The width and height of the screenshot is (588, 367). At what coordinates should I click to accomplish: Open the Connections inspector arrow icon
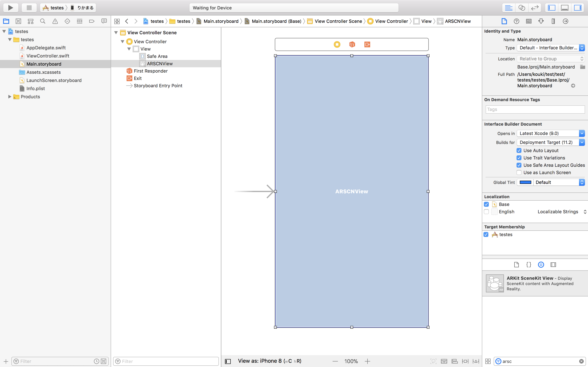point(565,21)
